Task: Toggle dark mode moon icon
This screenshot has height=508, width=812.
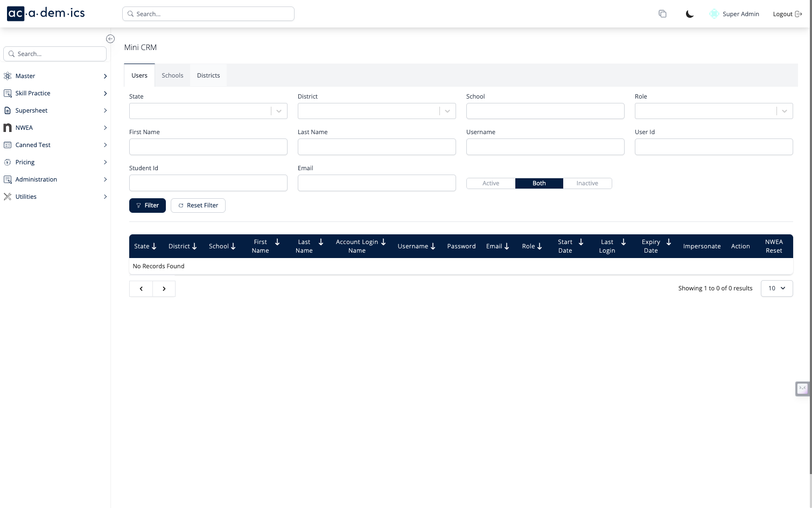Action: [690, 14]
